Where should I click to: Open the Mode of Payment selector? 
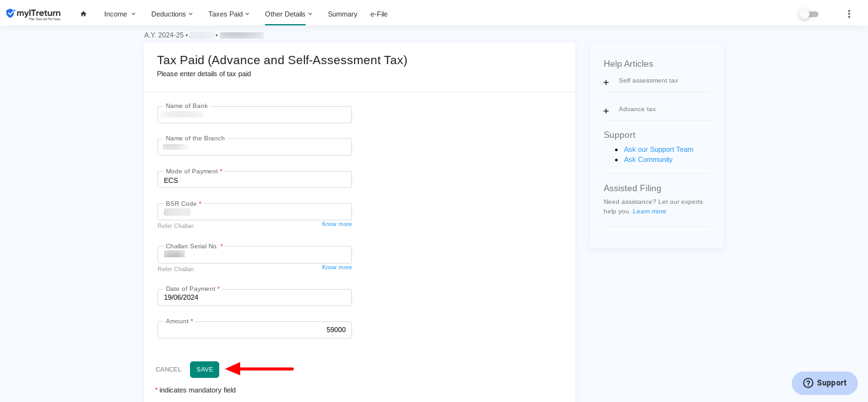[x=254, y=180]
